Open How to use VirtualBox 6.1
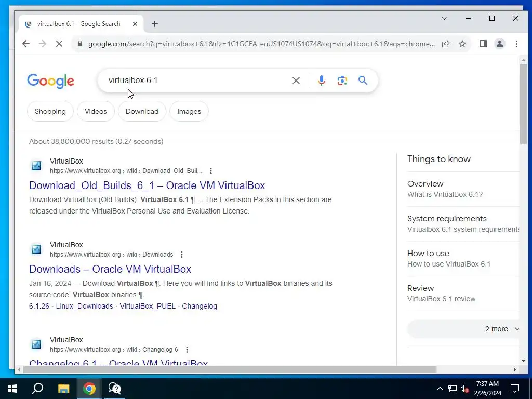Image resolution: width=532 pixels, height=399 pixels. click(x=463, y=259)
